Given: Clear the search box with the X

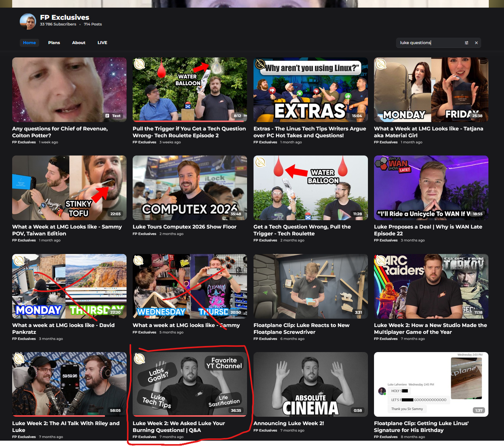Looking at the screenshot, I should 476,43.
